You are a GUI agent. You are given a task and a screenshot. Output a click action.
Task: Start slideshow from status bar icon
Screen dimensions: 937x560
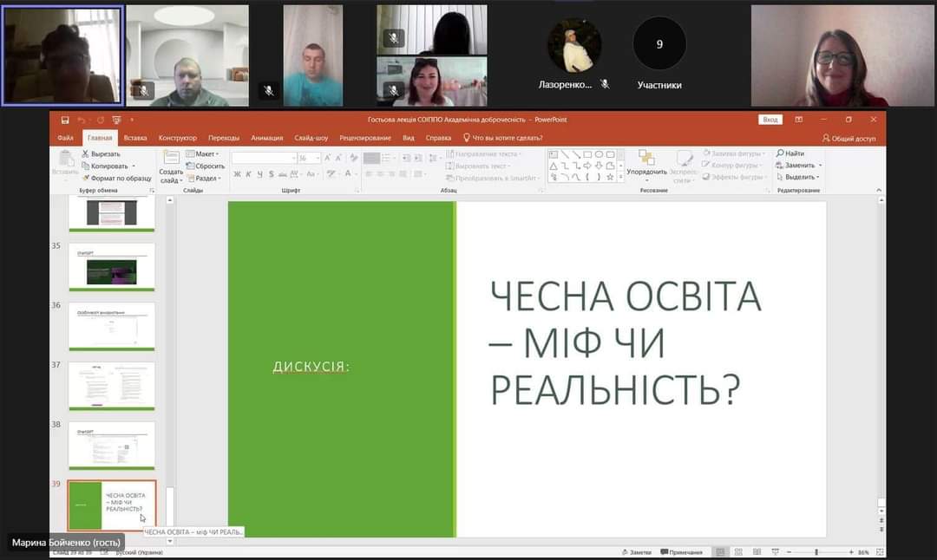pyautogui.click(x=775, y=552)
